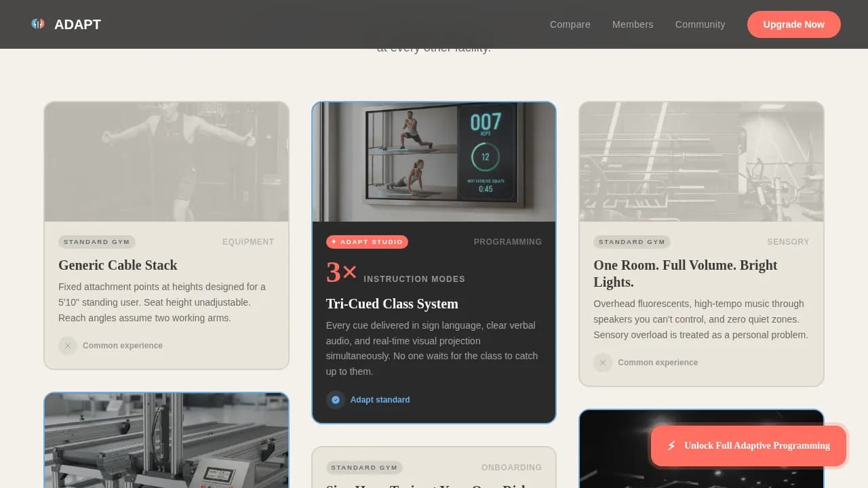
Task: Click the INSTRUCTION MODES label
Action: (x=414, y=279)
